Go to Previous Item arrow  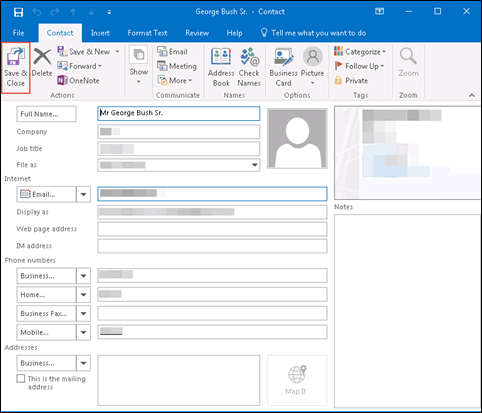pyautogui.click(x=73, y=12)
